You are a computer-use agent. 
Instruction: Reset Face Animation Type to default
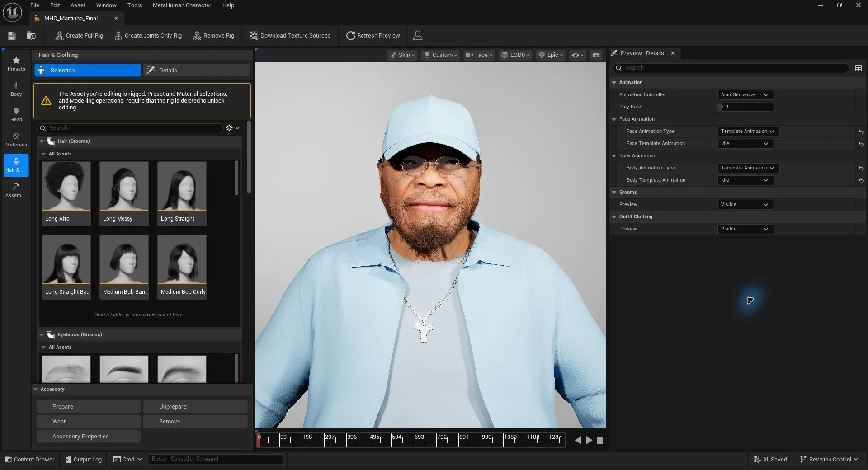[x=861, y=132]
